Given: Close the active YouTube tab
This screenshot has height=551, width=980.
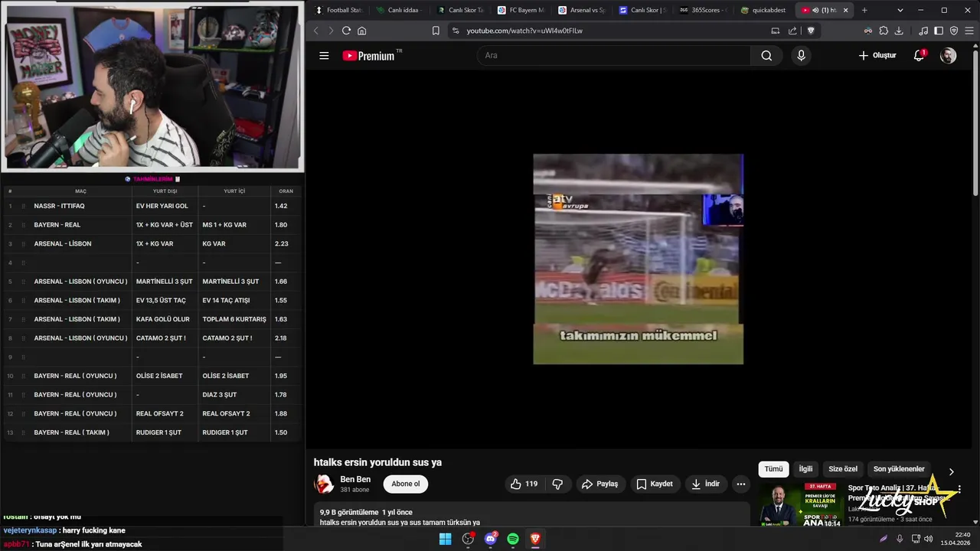Looking at the screenshot, I should coord(845,10).
